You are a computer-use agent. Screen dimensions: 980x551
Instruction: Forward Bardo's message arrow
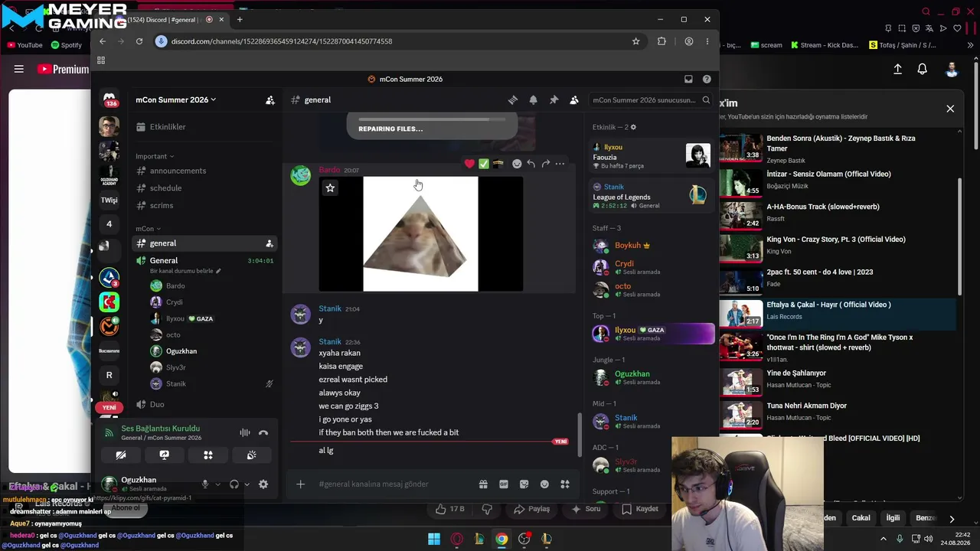click(545, 164)
